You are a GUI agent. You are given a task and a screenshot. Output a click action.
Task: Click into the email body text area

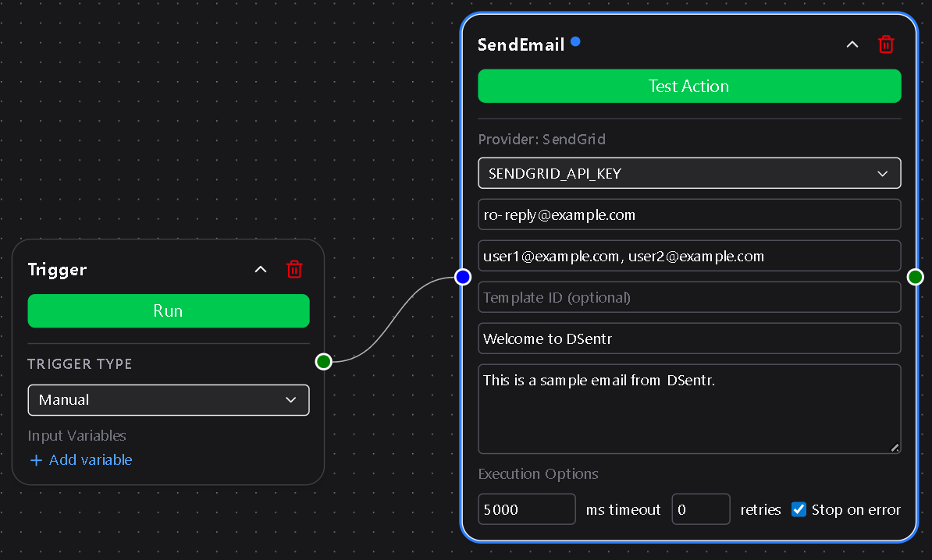click(x=689, y=409)
